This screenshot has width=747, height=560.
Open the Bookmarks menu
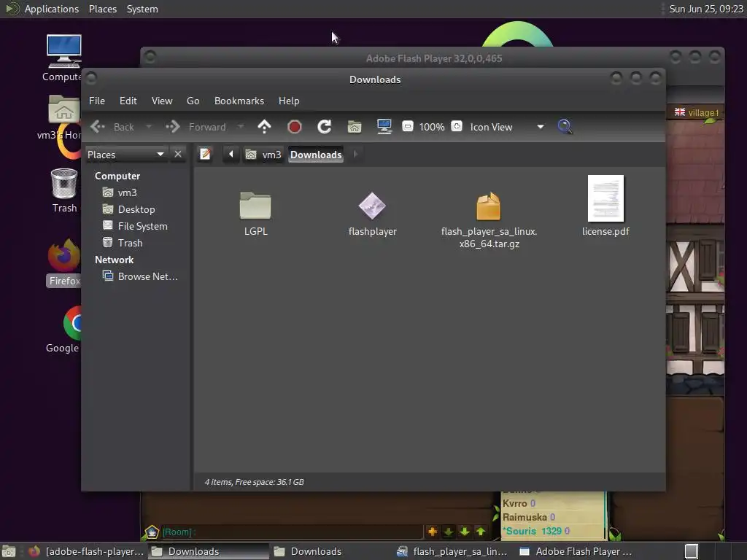coord(239,101)
